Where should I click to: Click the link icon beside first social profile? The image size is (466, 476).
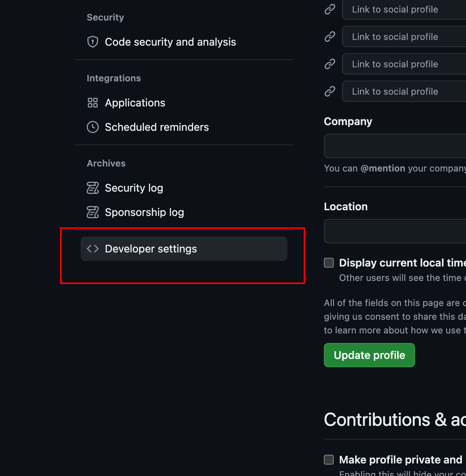tap(330, 9)
